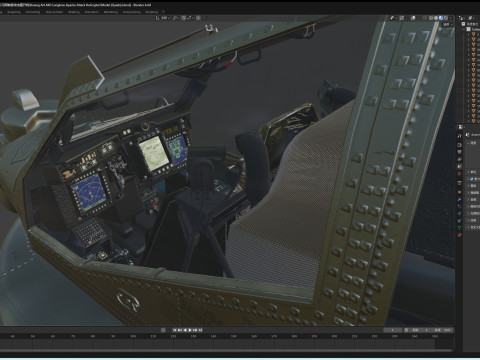The image size is (480, 360).
Task: Toggle snapping magnet in viewport header
Action: click(x=175, y=18)
